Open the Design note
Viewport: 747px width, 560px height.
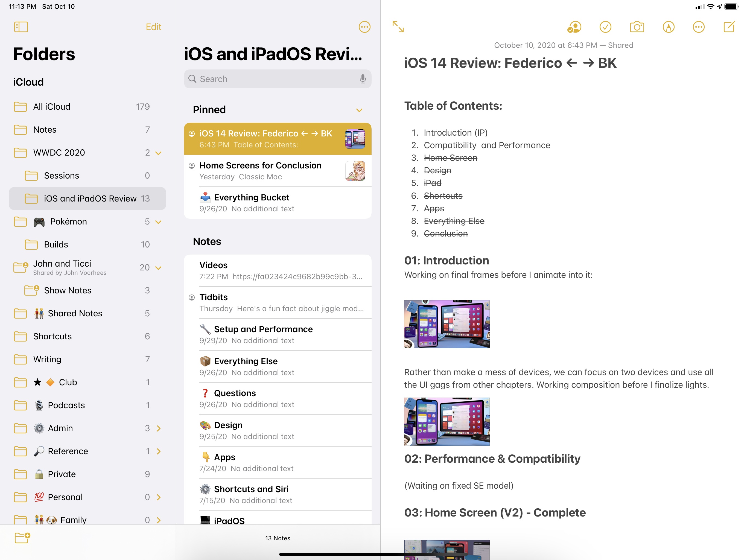[278, 430]
